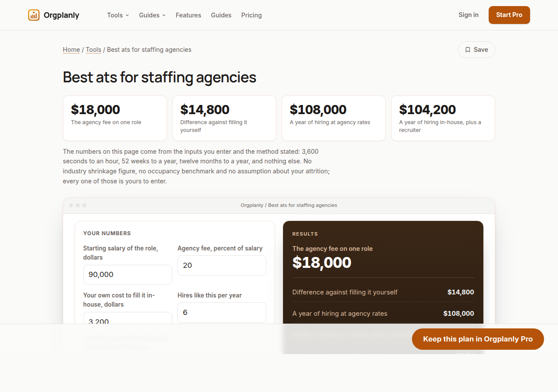Click the current breadcrumb Best ats for staffing agencies
Viewport: 558px width, 392px height.
[x=149, y=50]
